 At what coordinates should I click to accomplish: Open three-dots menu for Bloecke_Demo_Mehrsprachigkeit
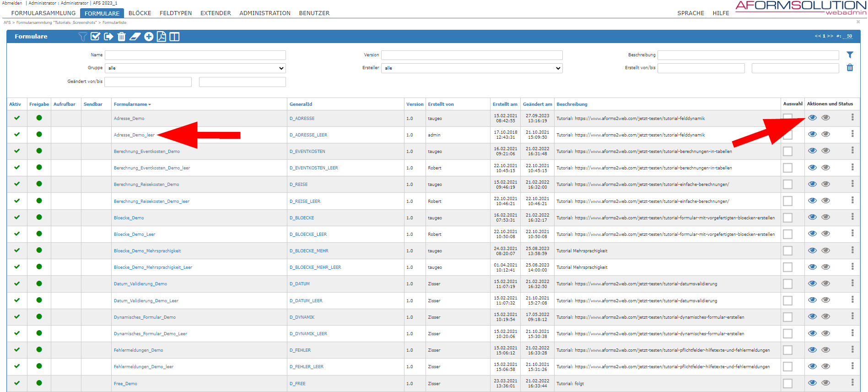(852, 250)
